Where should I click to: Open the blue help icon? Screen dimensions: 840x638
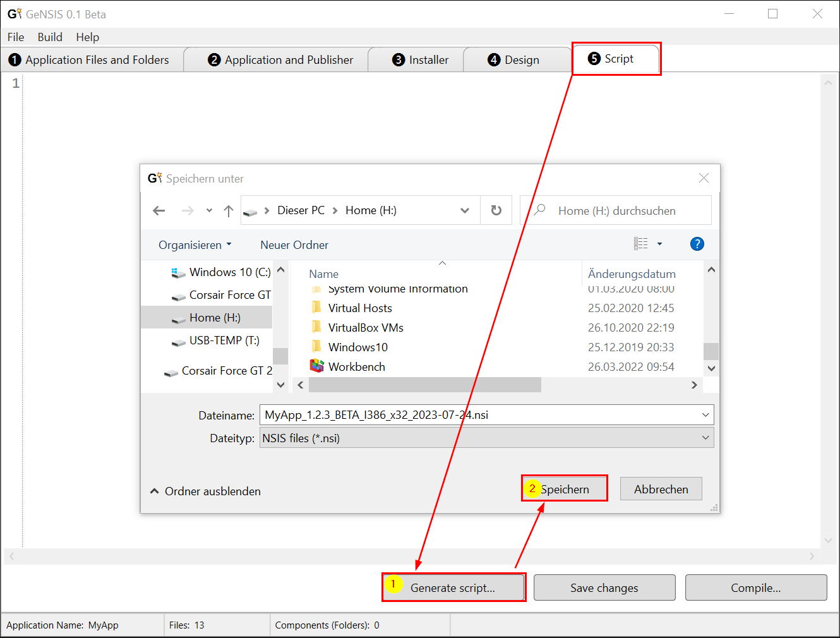[697, 244]
